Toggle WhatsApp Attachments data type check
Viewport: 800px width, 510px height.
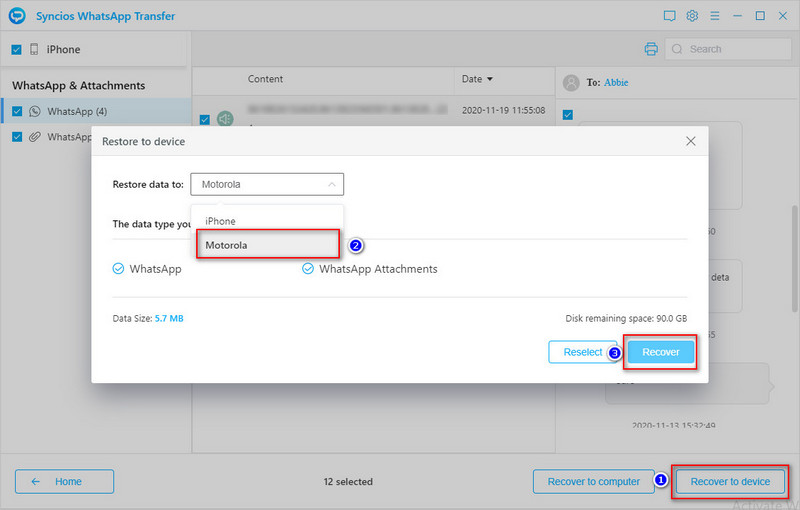click(308, 269)
